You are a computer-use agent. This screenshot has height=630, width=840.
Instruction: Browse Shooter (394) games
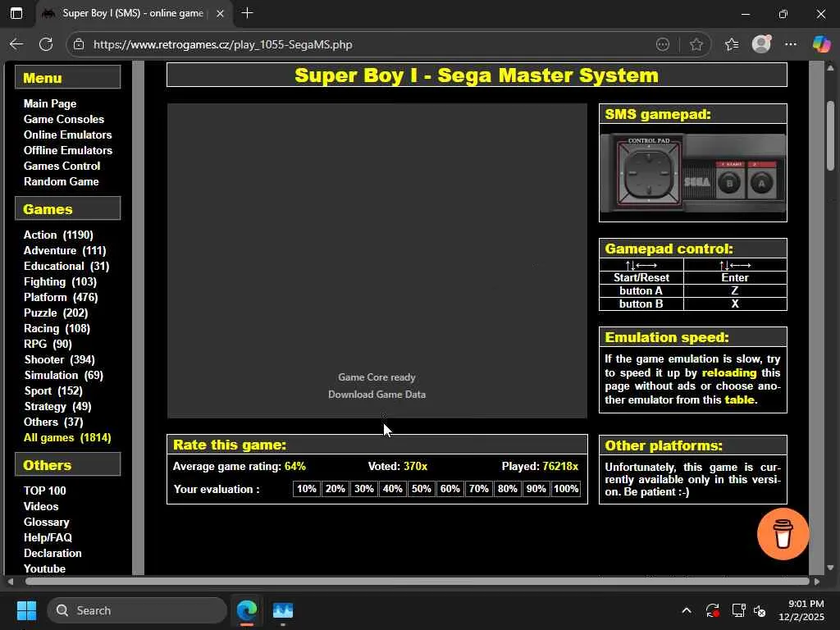click(x=59, y=359)
